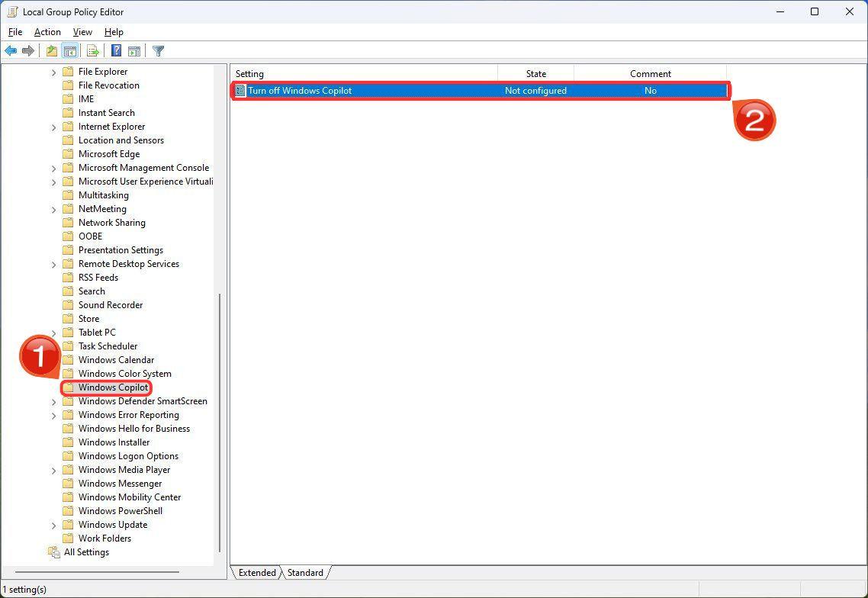868x598 pixels.
Task: Click folder icon next to Search
Action: tap(68, 291)
